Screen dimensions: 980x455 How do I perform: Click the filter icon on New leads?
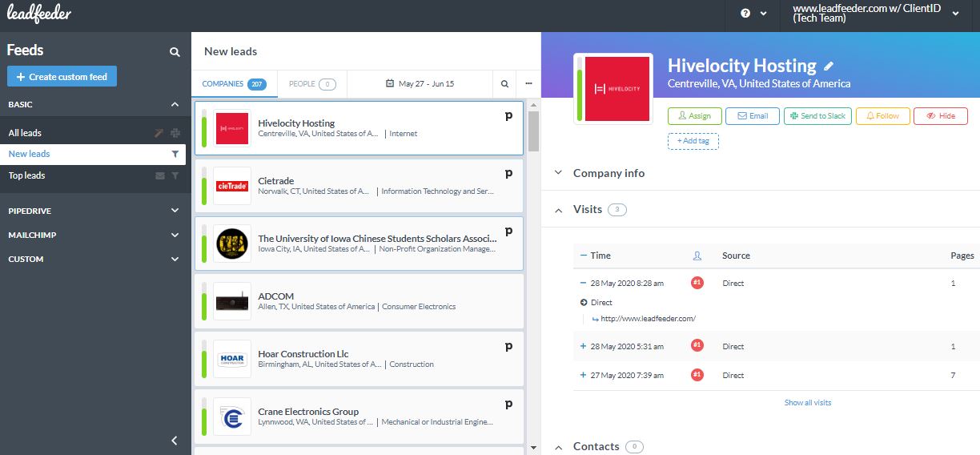(x=175, y=154)
